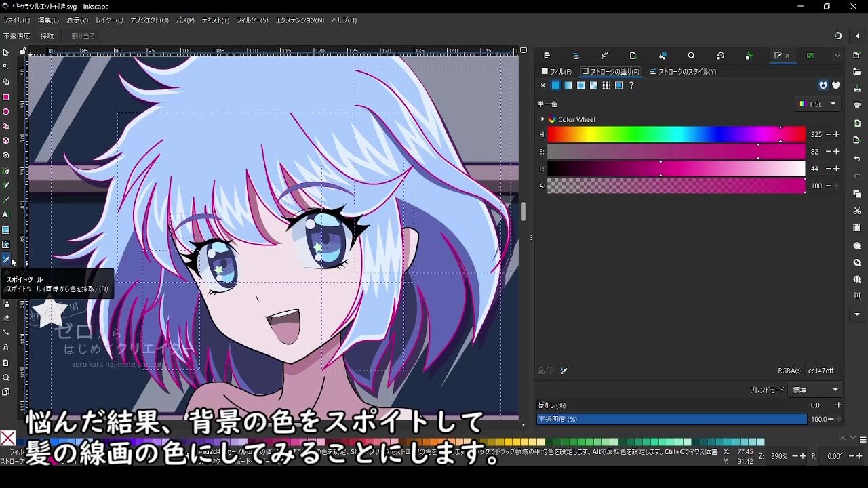Viewport: 868px width, 488px height.
Task: Toggle the 採取 (pick) button
Action: (47, 36)
